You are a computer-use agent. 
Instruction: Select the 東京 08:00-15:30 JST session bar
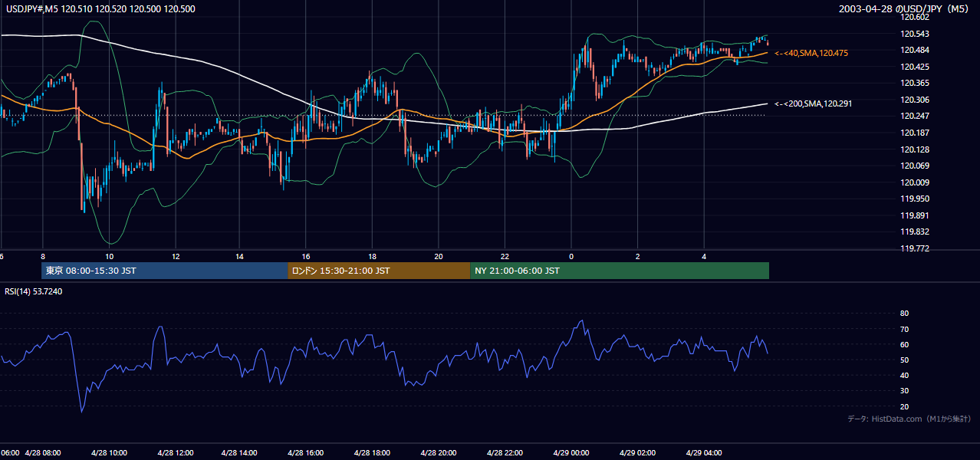[165, 271]
